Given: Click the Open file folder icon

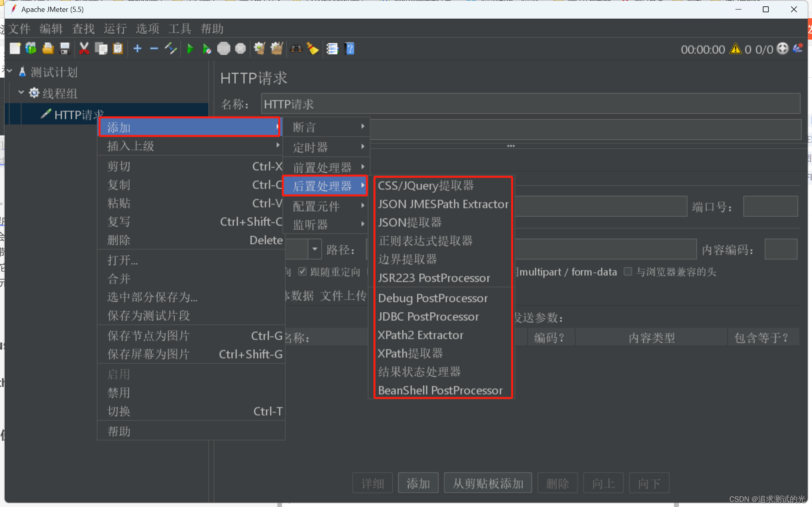Looking at the screenshot, I should click(x=48, y=49).
